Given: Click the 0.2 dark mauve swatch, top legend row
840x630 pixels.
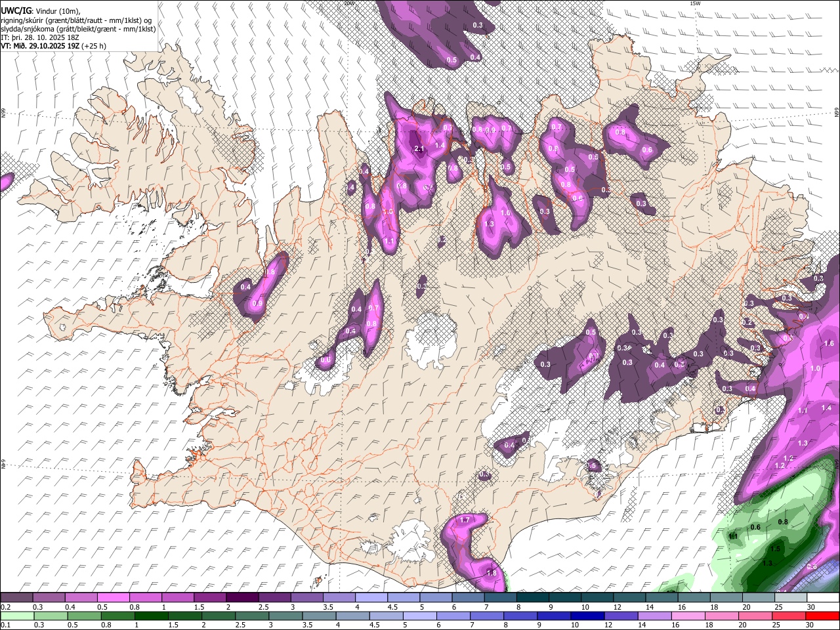Looking at the screenshot, I should pos(17,598).
